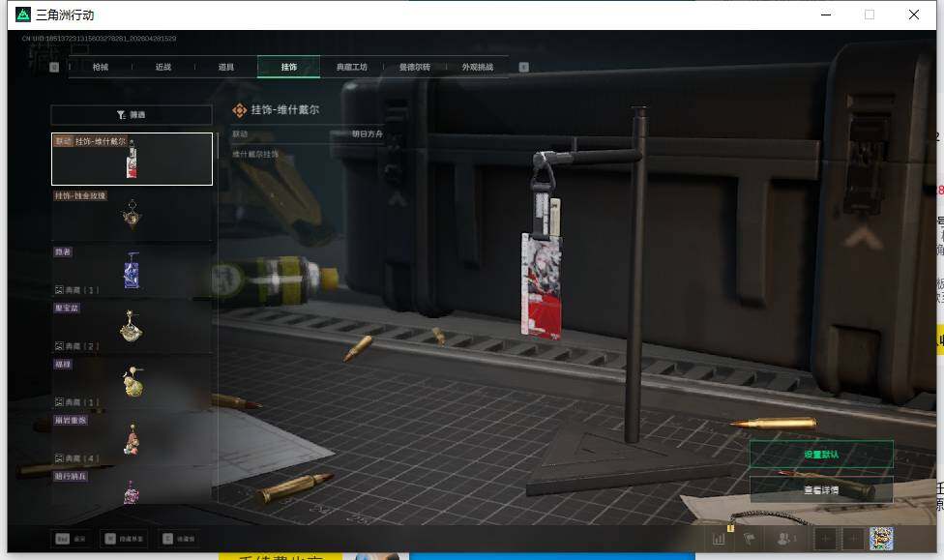The image size is (944, 560).
Task: Open the 筛选 filter button
Action: (132, 114)
